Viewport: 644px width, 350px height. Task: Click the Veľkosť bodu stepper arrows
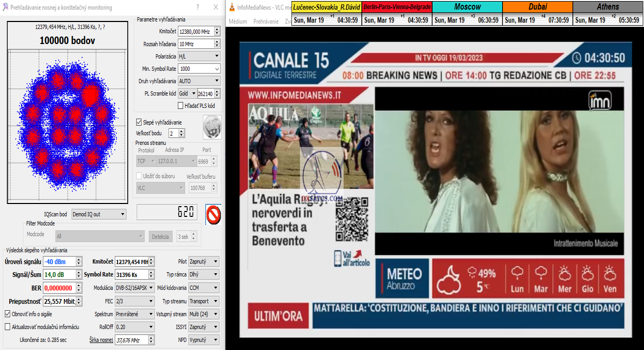pyautogui.click(x=181, y=133)
